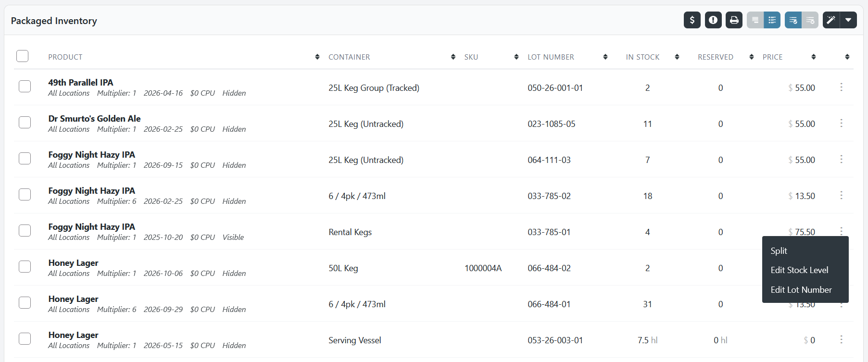Tick the Honey Lager 50L Keg checkbox

point(25,266)
